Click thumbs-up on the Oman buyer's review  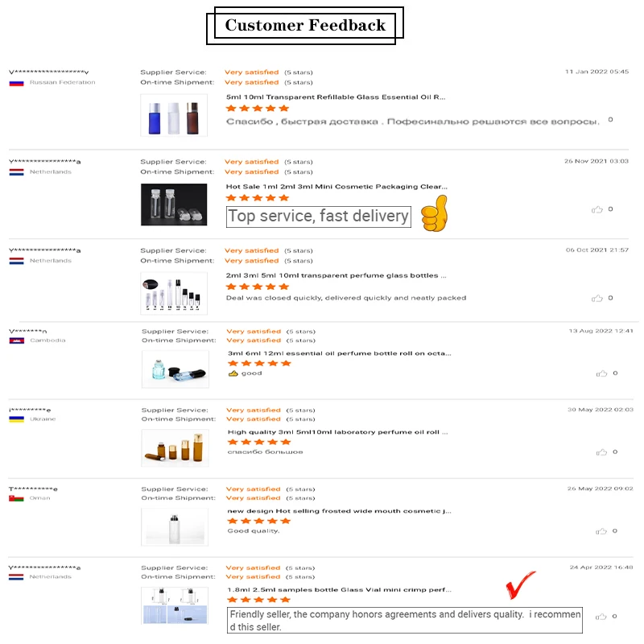601,530
